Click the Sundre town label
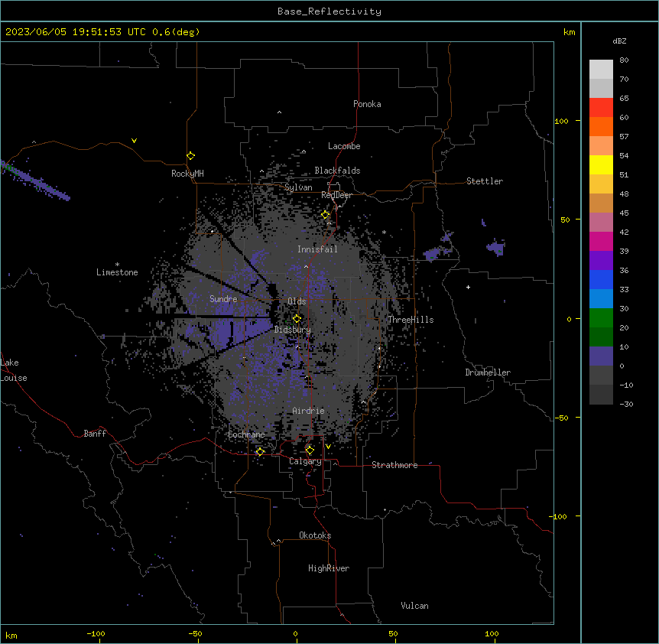 [x=223, y=299]
